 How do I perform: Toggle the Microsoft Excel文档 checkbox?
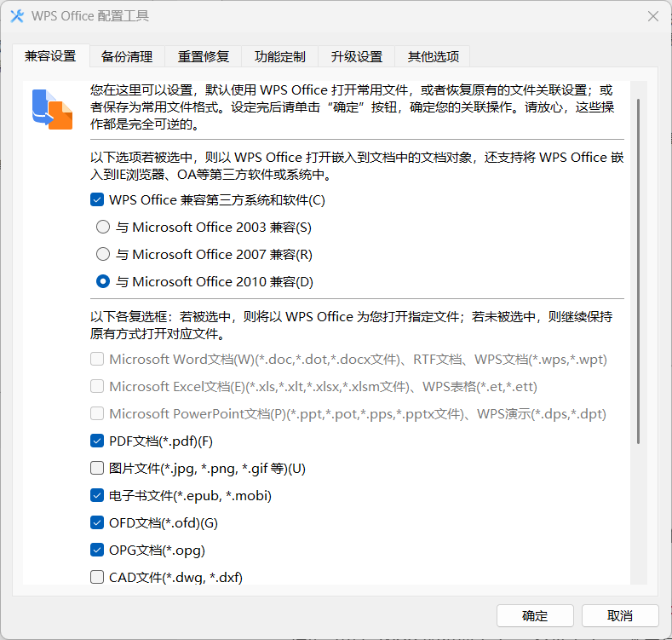click(x=97, y=387)
